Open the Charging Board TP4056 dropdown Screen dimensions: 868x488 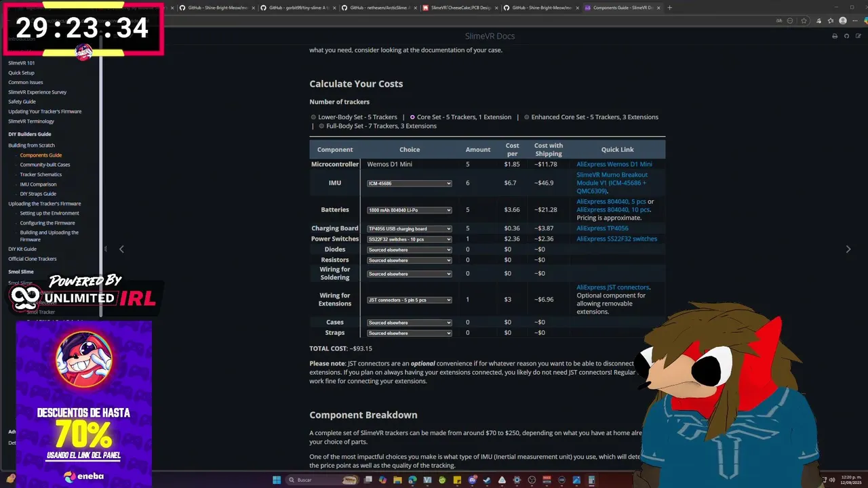click(x=409, y=229)
